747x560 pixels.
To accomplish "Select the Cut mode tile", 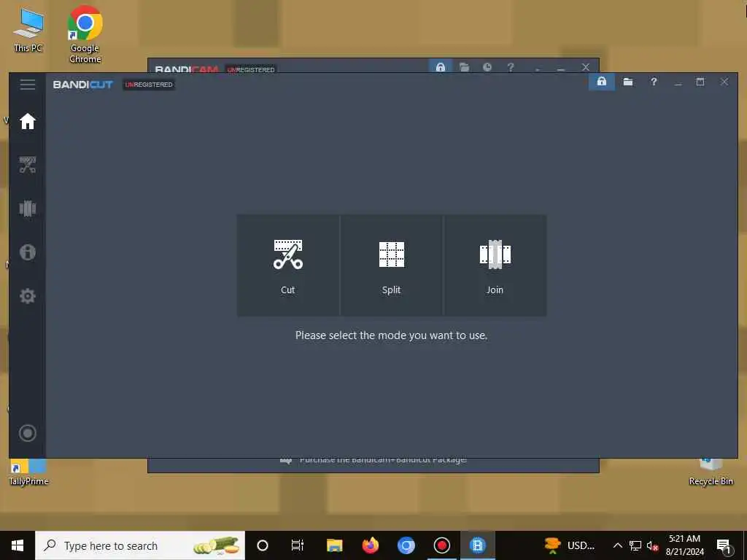I will click(x=288, y=265).
